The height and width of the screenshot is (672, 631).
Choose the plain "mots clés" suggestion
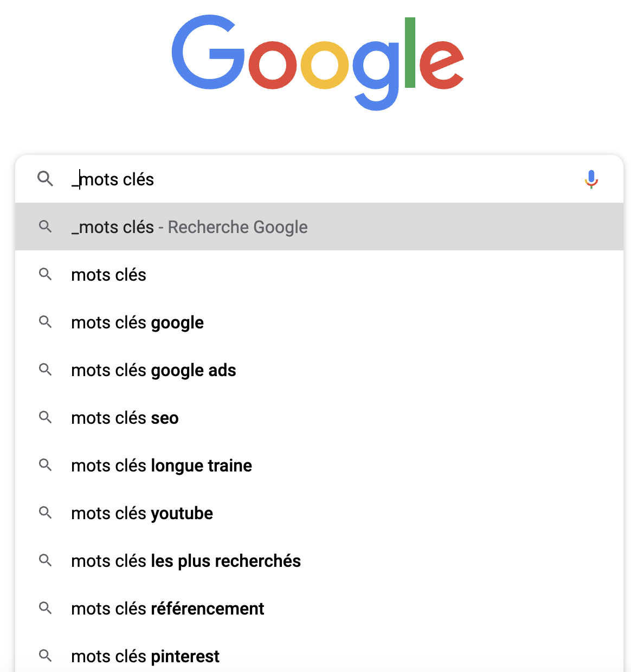tap(109, 275)
